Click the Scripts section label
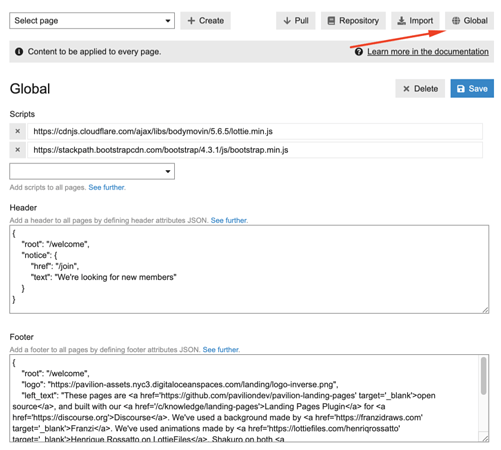 coord(22,114)
